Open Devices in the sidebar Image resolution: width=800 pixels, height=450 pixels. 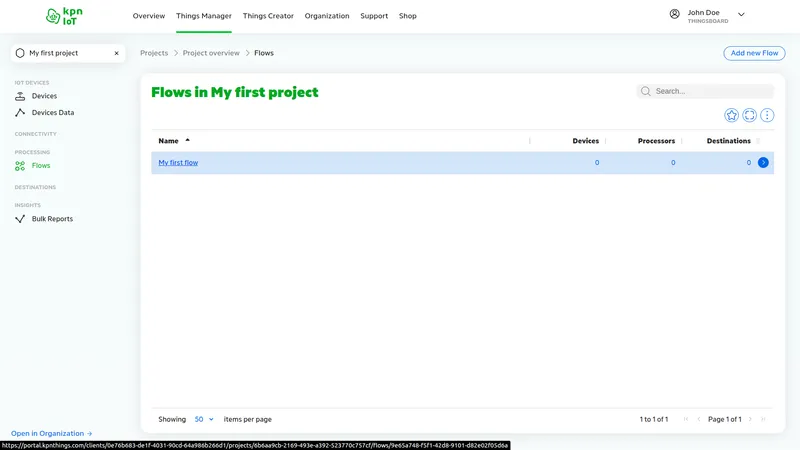pyautogui.click(x=44, y=96)
